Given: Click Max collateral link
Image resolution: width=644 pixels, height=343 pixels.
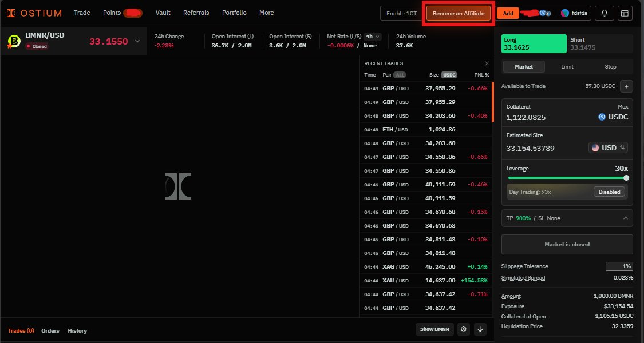Looking at the screenshot, I should click(623, 107).
